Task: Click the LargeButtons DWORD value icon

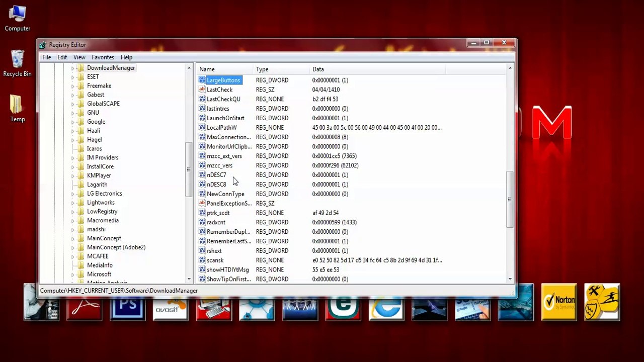Action: (x=202, y=80)
